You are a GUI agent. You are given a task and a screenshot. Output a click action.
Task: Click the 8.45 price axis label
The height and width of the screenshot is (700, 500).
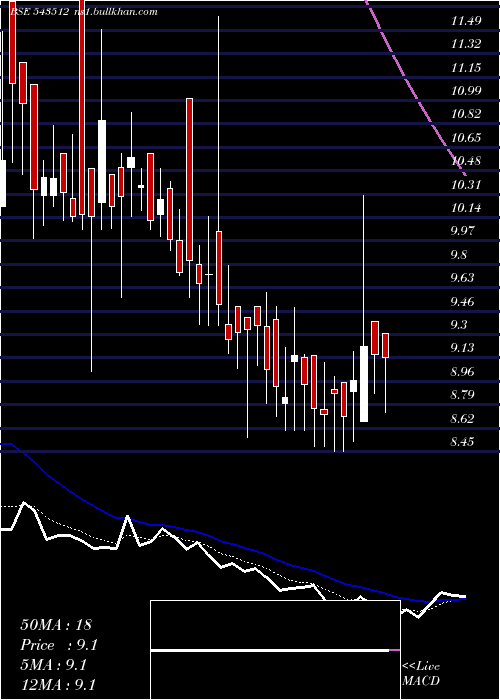tap(463, 442)
